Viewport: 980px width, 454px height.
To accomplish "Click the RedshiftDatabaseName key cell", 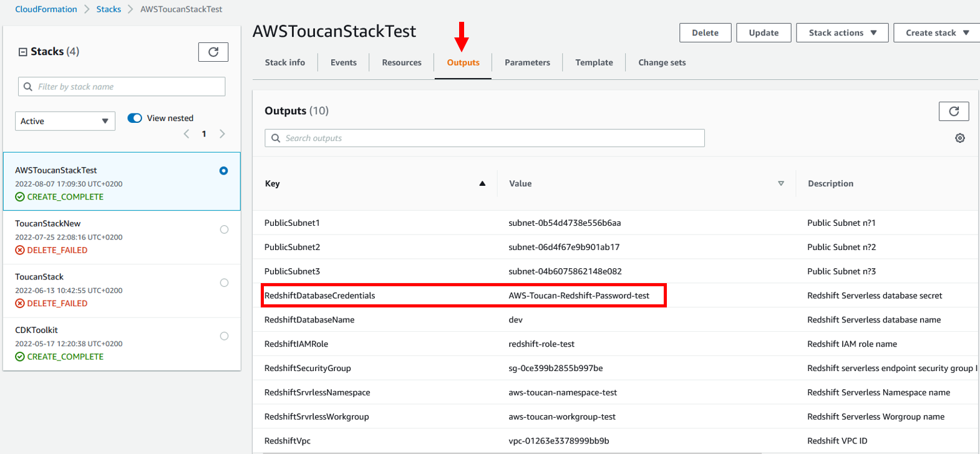I will click(x=309, y=320).
